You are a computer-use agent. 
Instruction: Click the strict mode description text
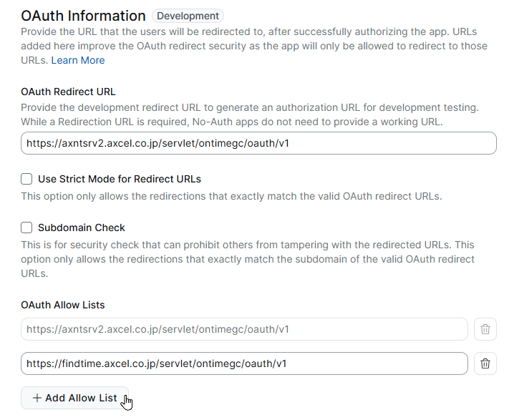(x=231, y=196)
